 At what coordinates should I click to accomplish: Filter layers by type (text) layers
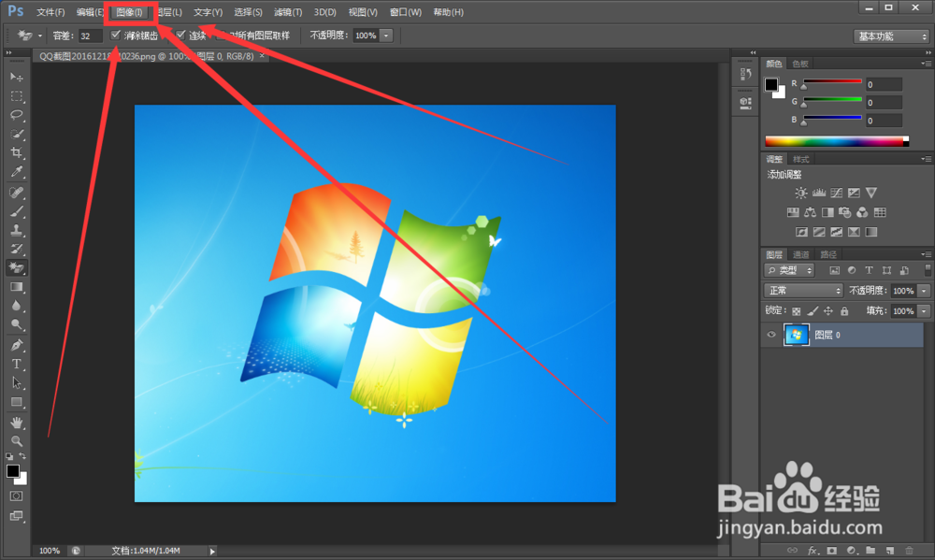[869, 270]
